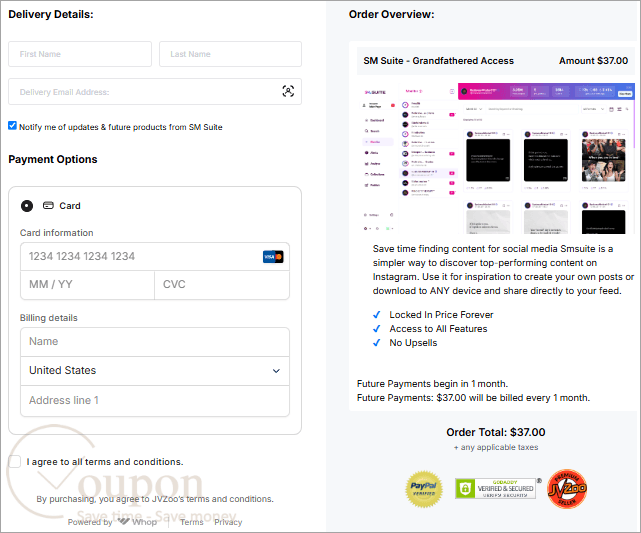The height and width of the screenshot is (533, 641).
Task: Click the Billing details label
Action: 49,318
